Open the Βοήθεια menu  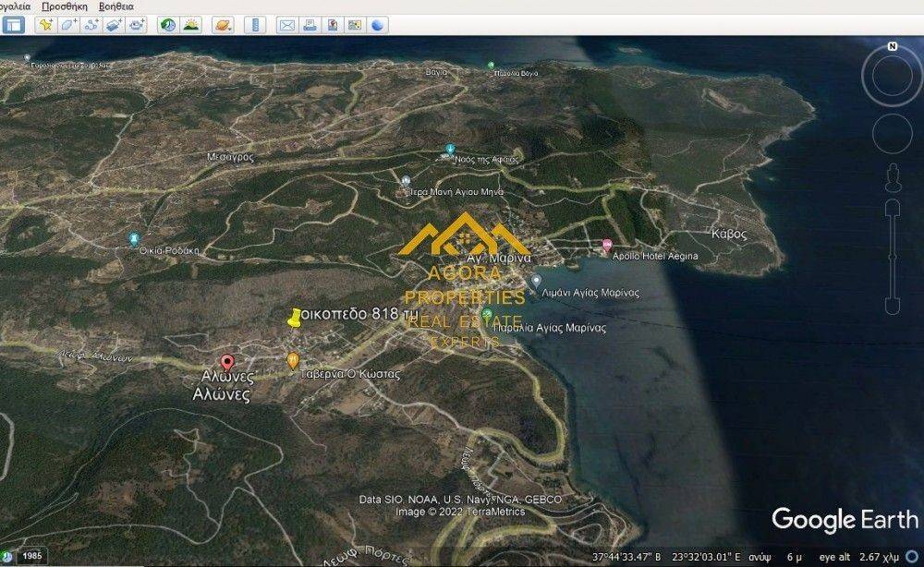116,6
